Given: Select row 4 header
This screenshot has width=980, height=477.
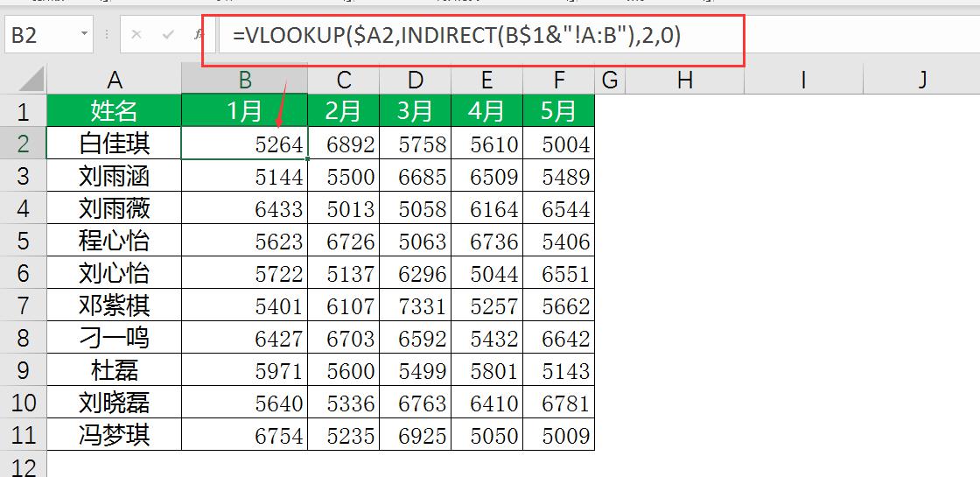Looking at the screenshot, I should tap(23, 208).
